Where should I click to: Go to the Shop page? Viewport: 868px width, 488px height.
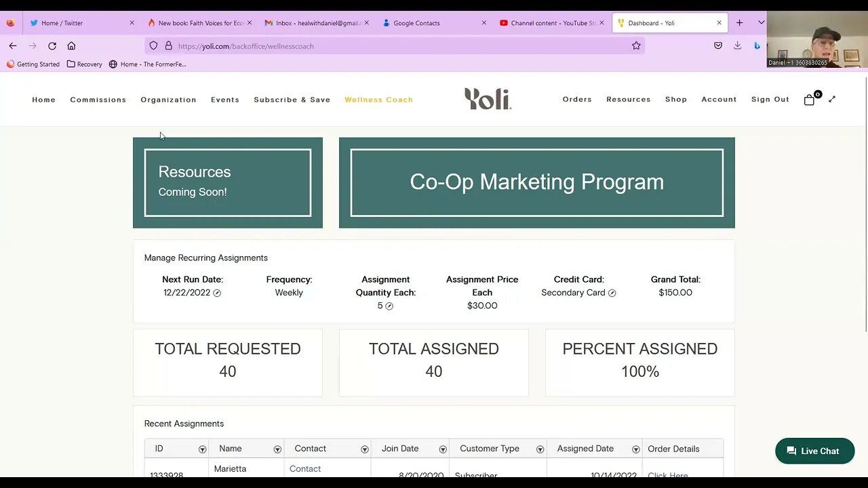pyautogui.click(x=676, y=99)
